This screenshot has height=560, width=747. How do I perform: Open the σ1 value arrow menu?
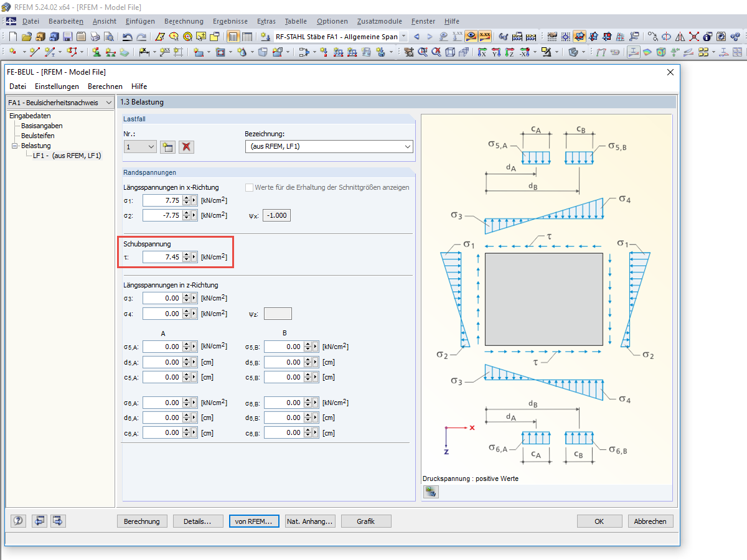click(x=194, y=200)
